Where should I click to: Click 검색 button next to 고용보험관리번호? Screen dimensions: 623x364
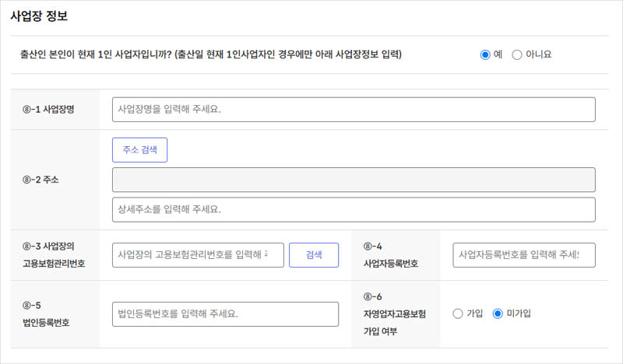[x=314, y=255]
